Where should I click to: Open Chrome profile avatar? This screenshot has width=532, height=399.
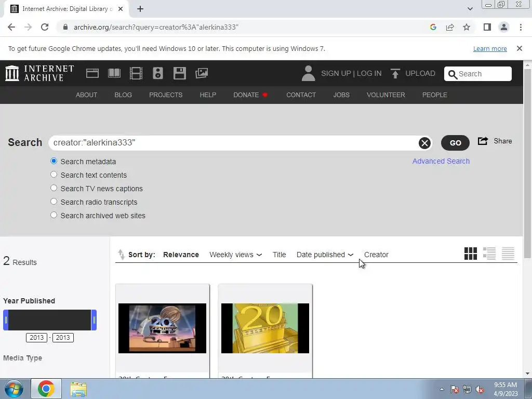[504, 27]
